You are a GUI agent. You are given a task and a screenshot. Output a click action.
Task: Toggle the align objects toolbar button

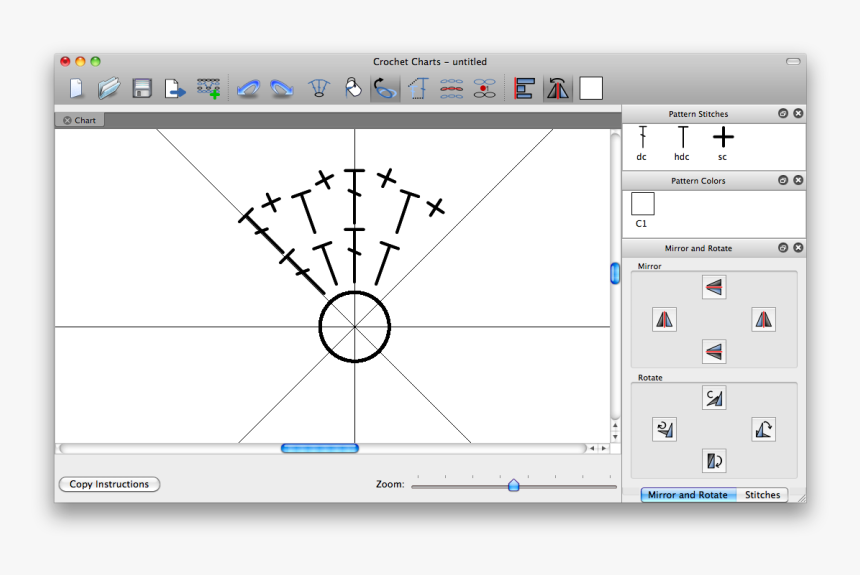coord(524,89)
